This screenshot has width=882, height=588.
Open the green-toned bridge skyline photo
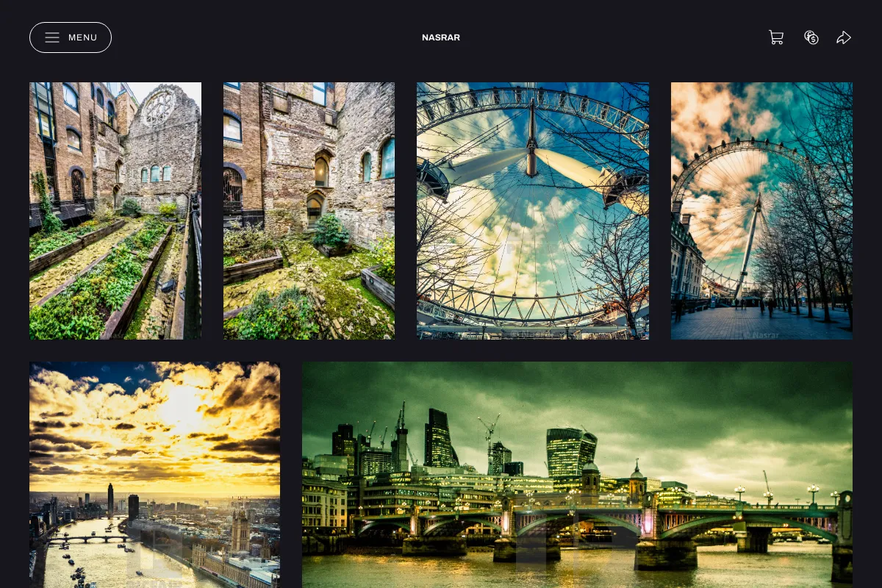point(577,475)
